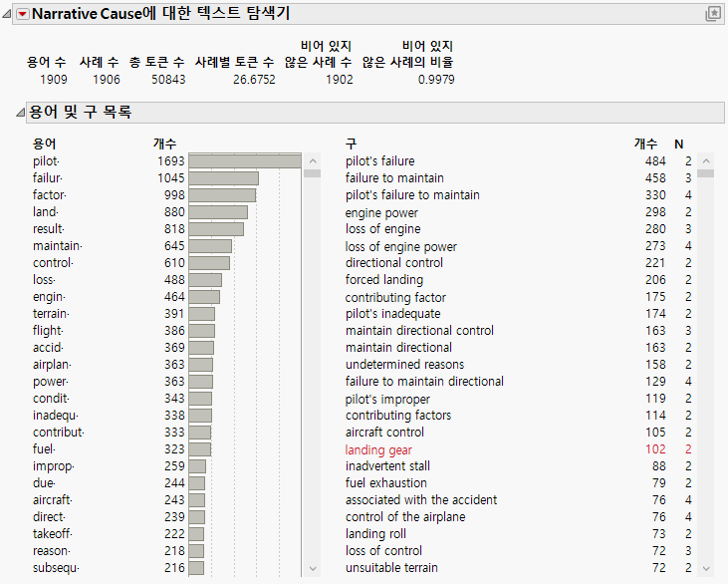Collapse the 용어 및 구 목록 section

[x=21, y=113]
